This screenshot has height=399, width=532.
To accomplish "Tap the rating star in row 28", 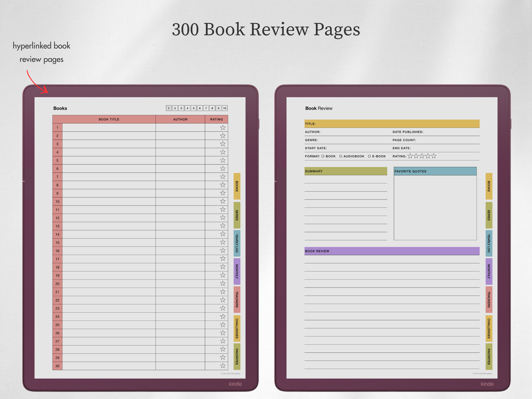I will tap(223, 349).
